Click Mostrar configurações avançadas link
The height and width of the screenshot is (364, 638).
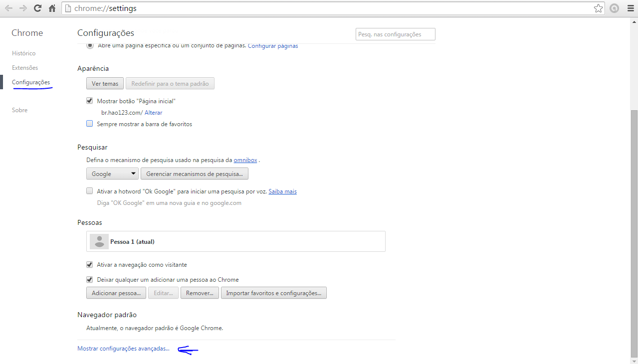click(x=123, y=349)
